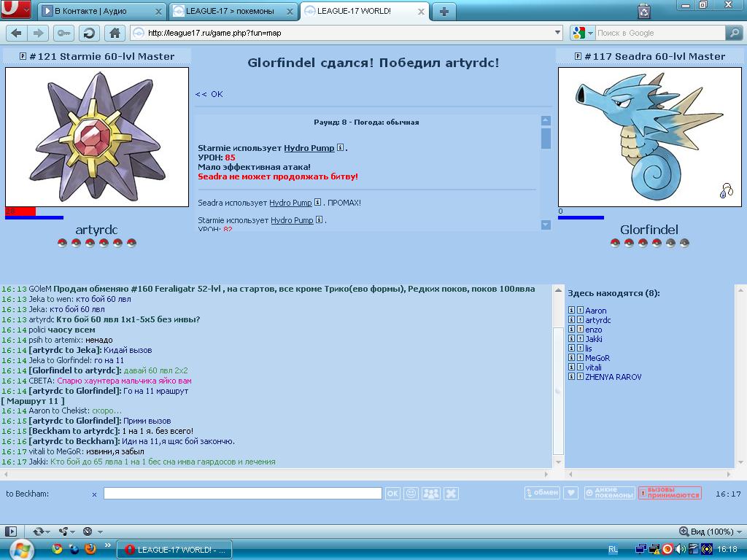Click info icon next to Seadra's Hydro Pump
747x560 pixels.
tap(318, 203)
